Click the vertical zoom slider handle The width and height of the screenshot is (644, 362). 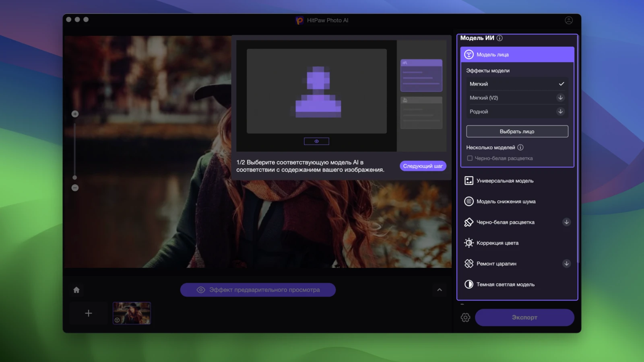75,177
